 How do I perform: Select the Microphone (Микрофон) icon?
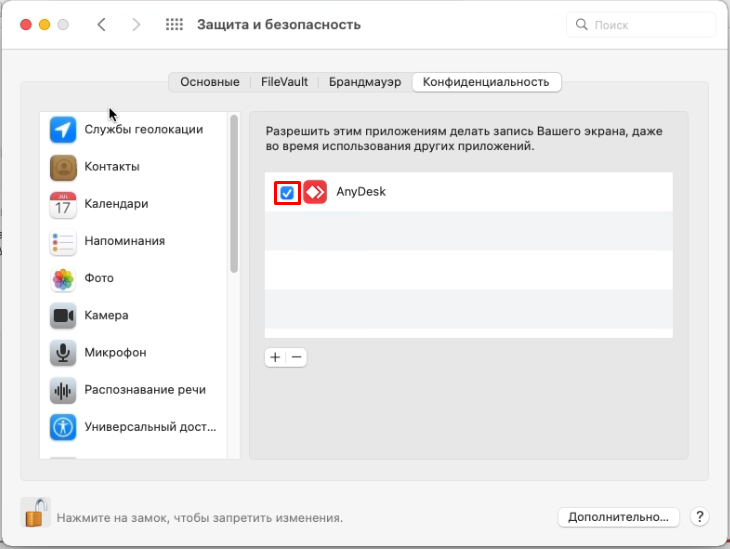[63, 353]
